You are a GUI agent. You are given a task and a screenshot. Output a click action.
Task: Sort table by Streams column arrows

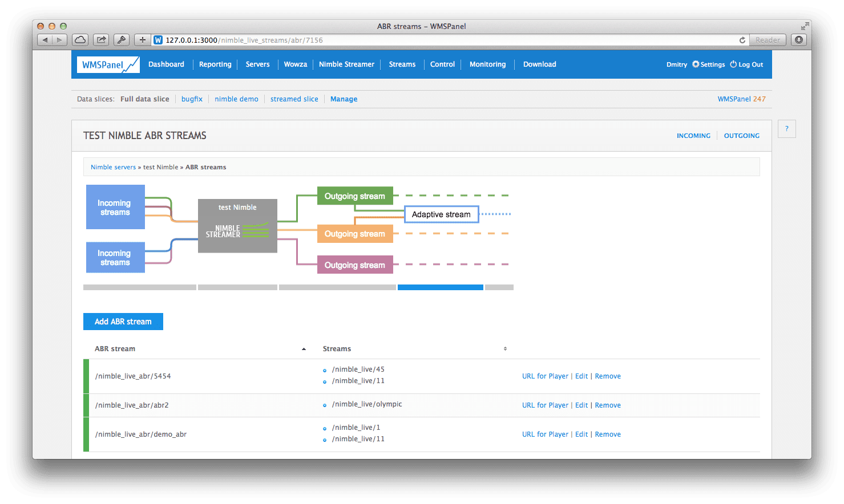point(505,349)
